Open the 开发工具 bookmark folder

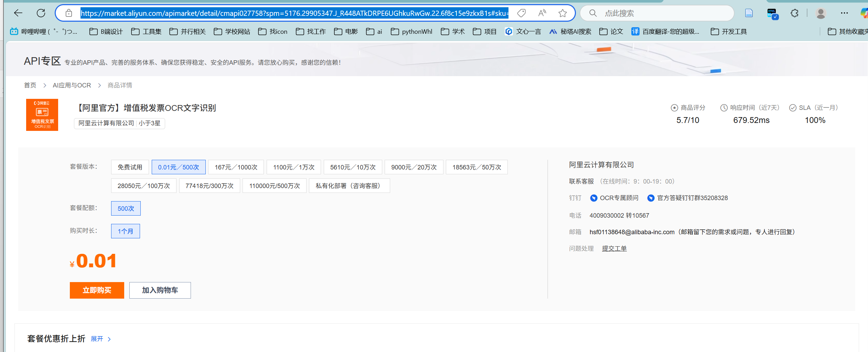tap(729, 32)
